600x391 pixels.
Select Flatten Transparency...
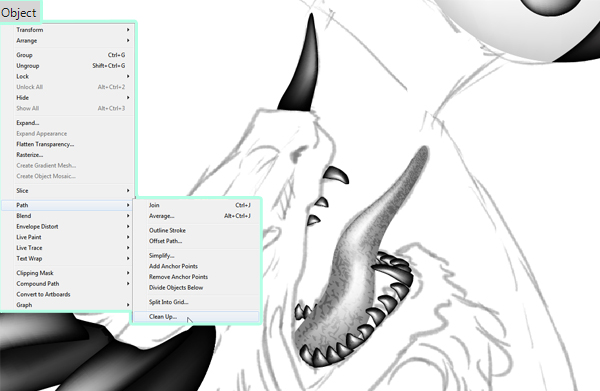(x=67, y=145)
